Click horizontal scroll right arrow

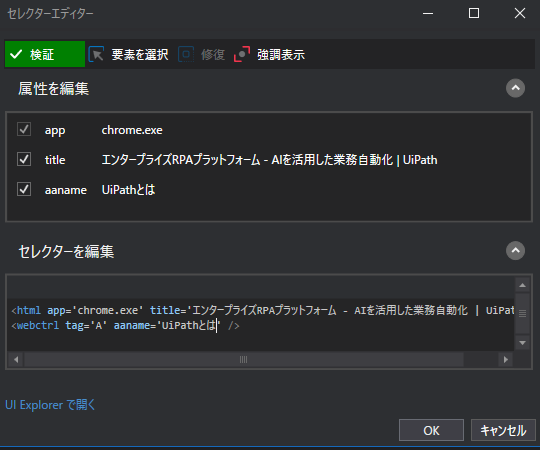506,360
